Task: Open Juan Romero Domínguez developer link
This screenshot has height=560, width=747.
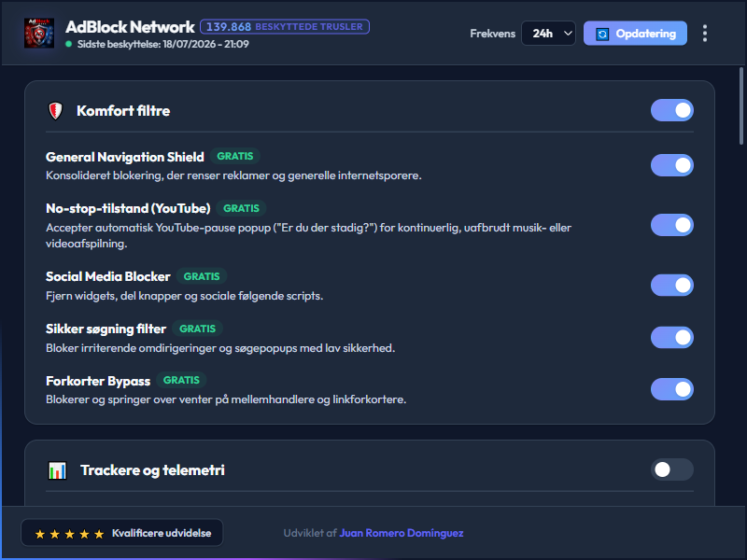Action: tap(402, 533)
